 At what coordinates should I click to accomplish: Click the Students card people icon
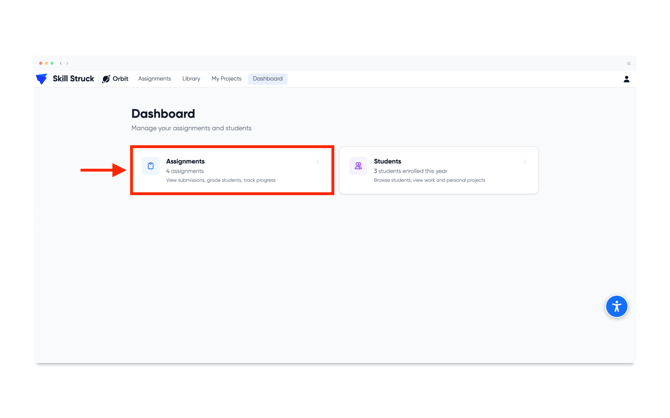358,166
